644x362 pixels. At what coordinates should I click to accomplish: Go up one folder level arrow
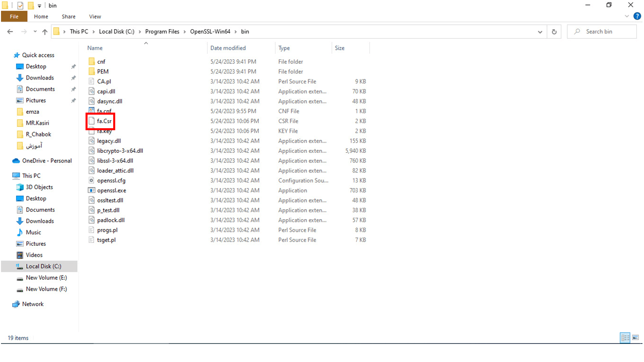(45, 32)
